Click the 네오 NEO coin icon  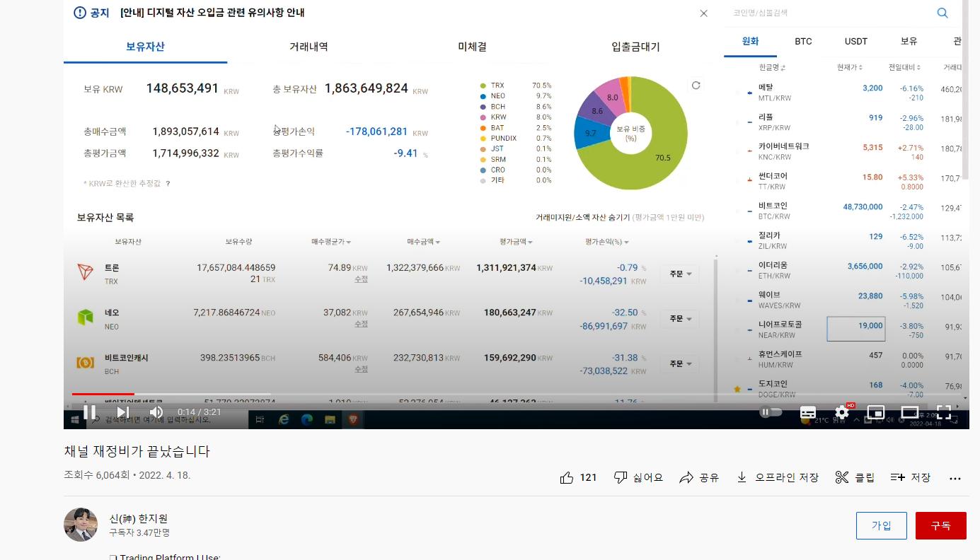(85, 317)
